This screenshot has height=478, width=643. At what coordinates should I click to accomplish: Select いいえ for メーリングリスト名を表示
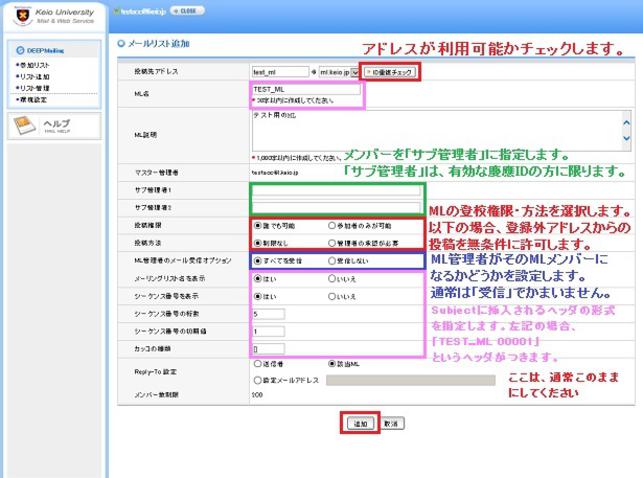[x=333, y=280]
